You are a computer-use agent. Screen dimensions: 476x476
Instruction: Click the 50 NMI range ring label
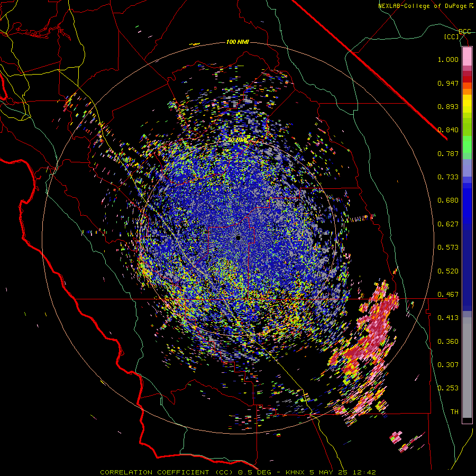tap(237, 140)
